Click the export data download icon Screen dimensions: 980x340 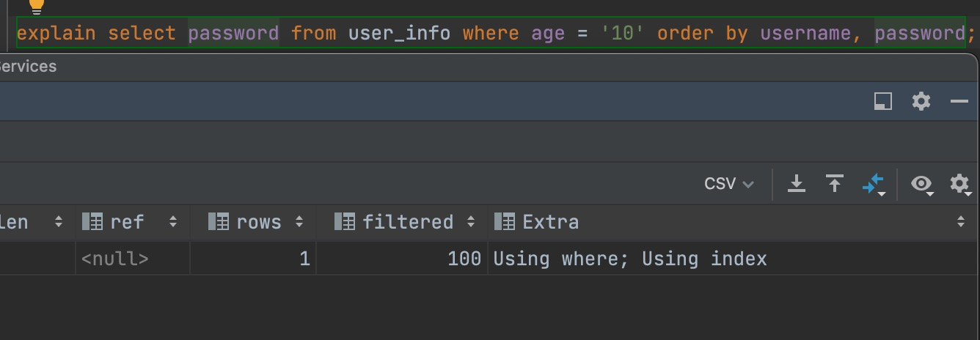(x=797, y=183)
